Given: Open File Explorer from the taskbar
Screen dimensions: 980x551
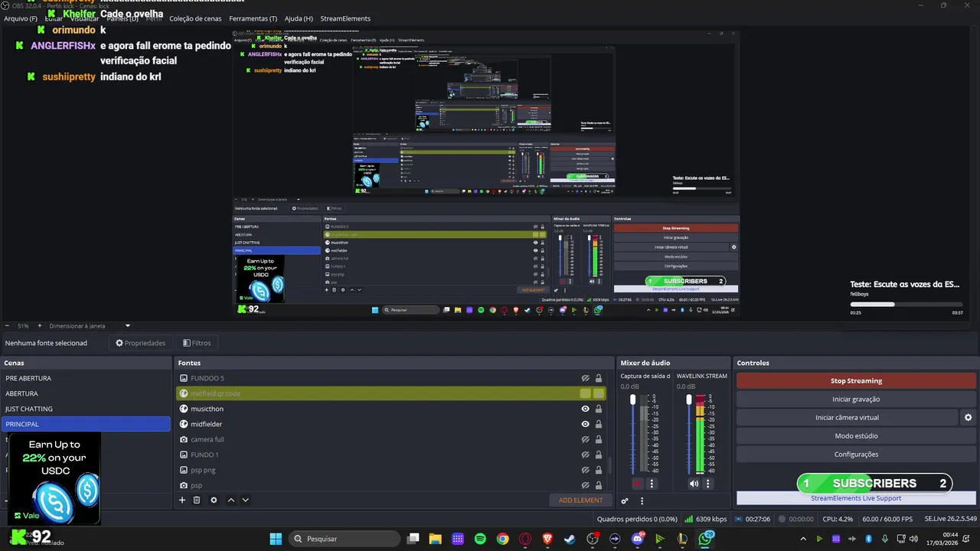Looking at the screenshot, I should (x=435, y=539).
